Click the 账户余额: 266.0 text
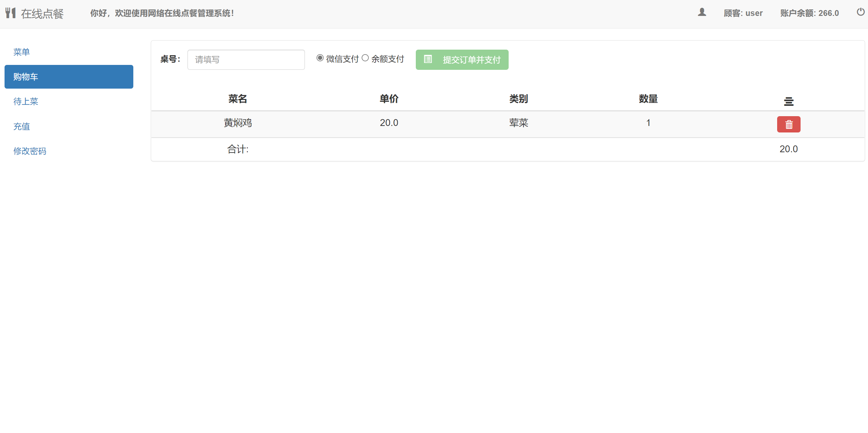 (809, 13)
